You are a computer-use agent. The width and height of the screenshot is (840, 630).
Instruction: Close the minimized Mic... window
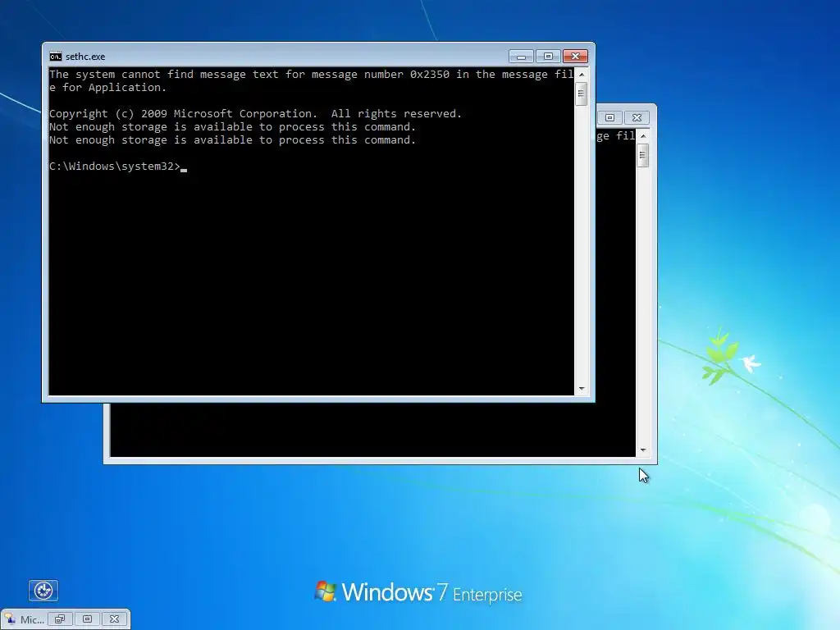[114, 619]
